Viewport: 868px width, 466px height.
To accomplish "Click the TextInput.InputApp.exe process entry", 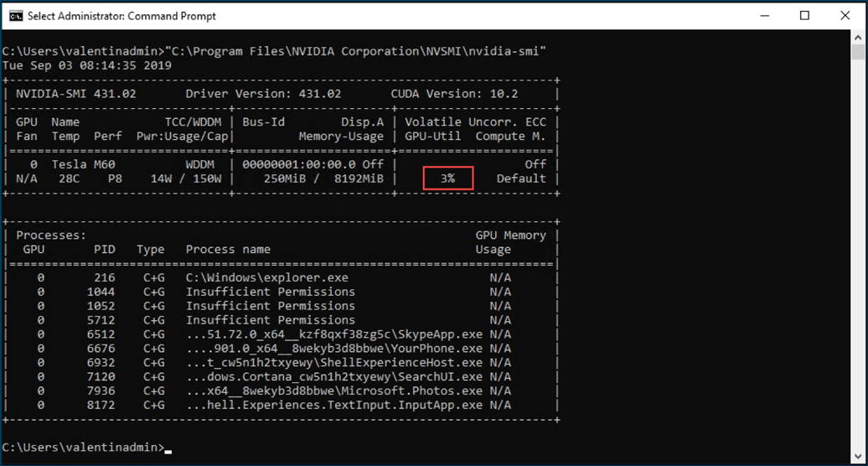I will coord(333,406).
